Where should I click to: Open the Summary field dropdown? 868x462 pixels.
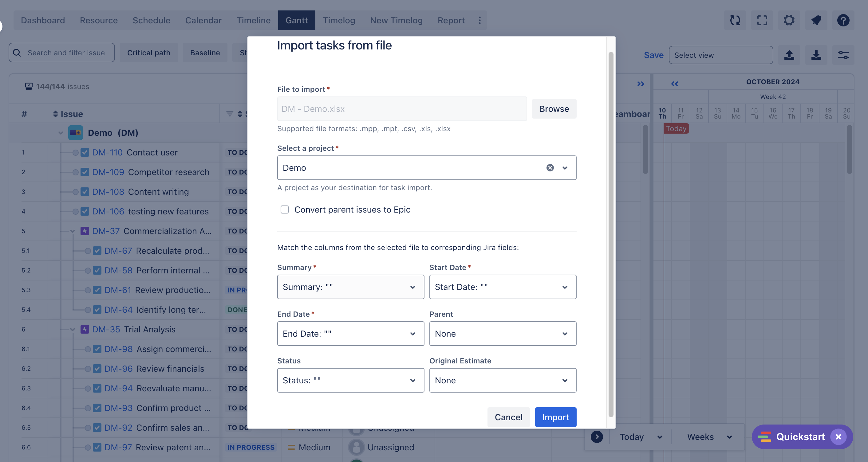click(x=350, y=287)
